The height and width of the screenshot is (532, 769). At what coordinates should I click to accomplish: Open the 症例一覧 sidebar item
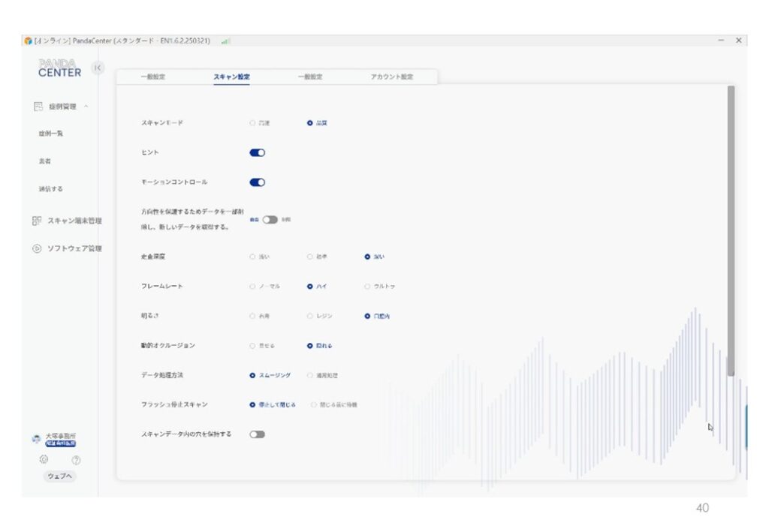[x=51, y=134]
